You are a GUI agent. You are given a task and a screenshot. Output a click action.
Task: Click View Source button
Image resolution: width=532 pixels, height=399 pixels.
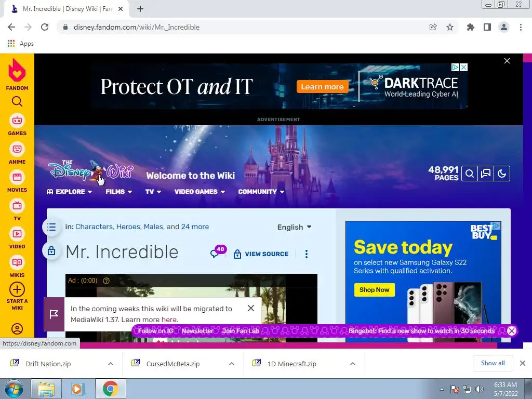click(261, 254)
